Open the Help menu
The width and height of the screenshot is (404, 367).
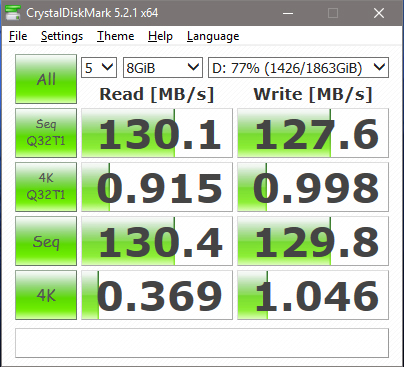pyautogui.click(x=160, y=36)
